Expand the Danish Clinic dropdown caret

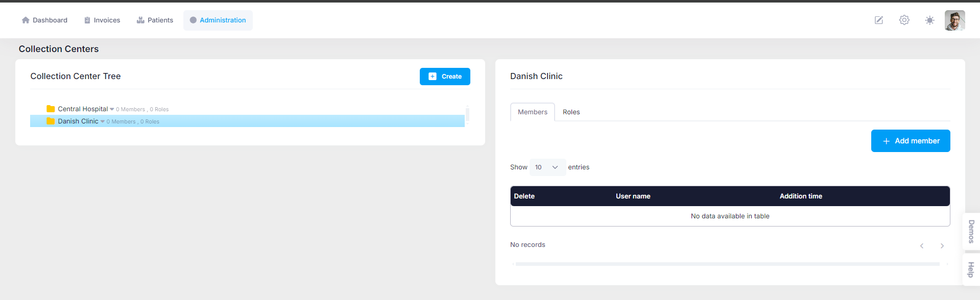[x=103, y=121]
